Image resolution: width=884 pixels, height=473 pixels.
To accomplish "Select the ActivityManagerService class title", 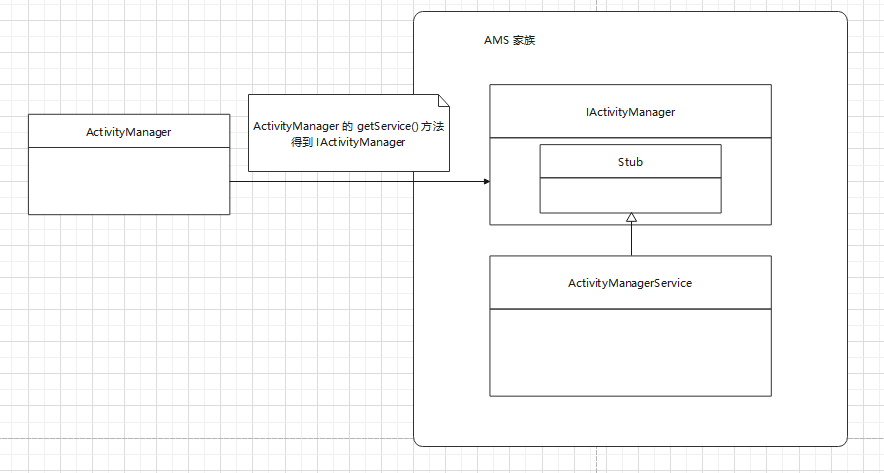I will (x=630, y=283).
